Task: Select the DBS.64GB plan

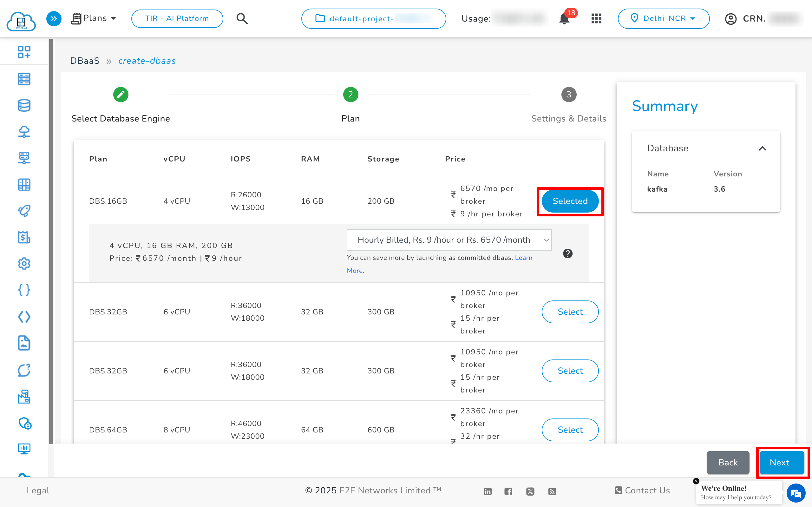Action: click(x=570, y=430)
